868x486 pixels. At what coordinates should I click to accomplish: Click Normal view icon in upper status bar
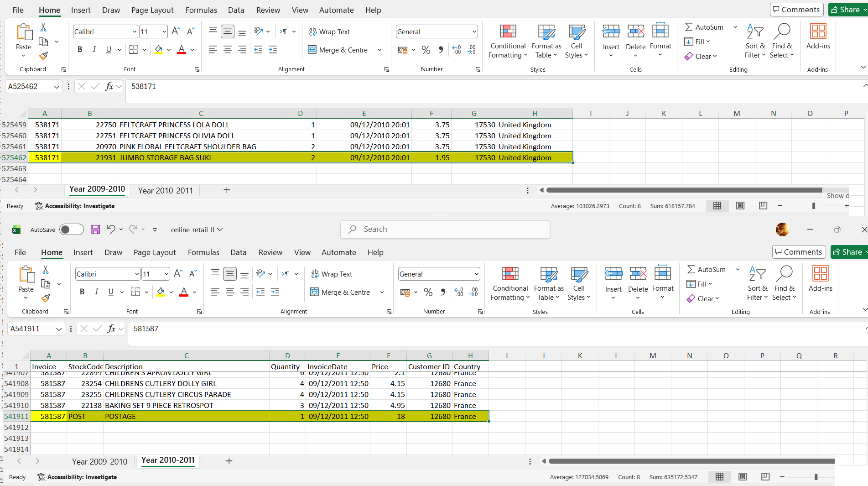pos(717,206)
